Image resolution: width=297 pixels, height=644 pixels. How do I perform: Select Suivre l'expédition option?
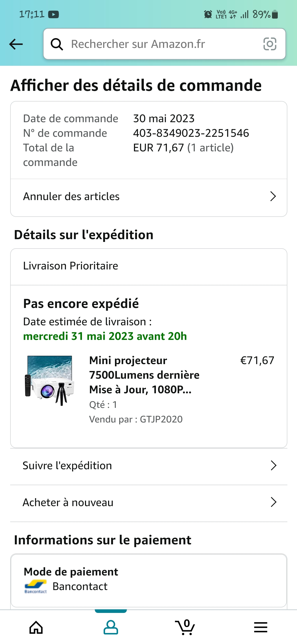coord(67,466)
